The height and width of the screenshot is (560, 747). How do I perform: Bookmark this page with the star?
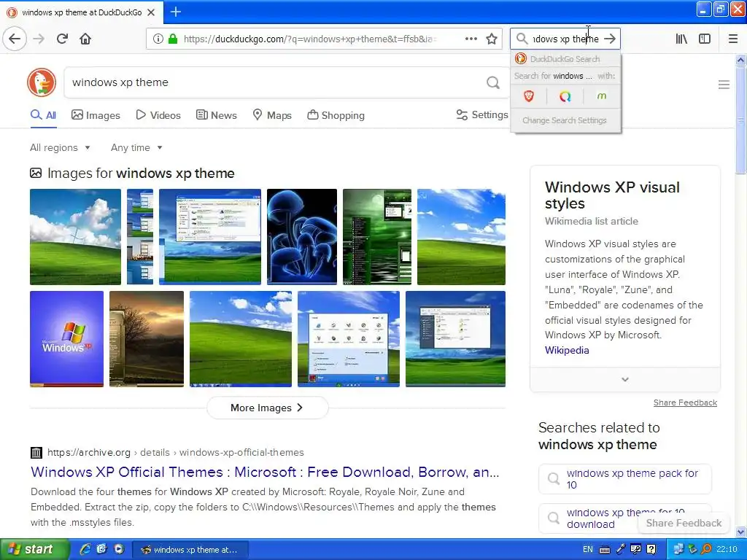click(x=492, y=39)
